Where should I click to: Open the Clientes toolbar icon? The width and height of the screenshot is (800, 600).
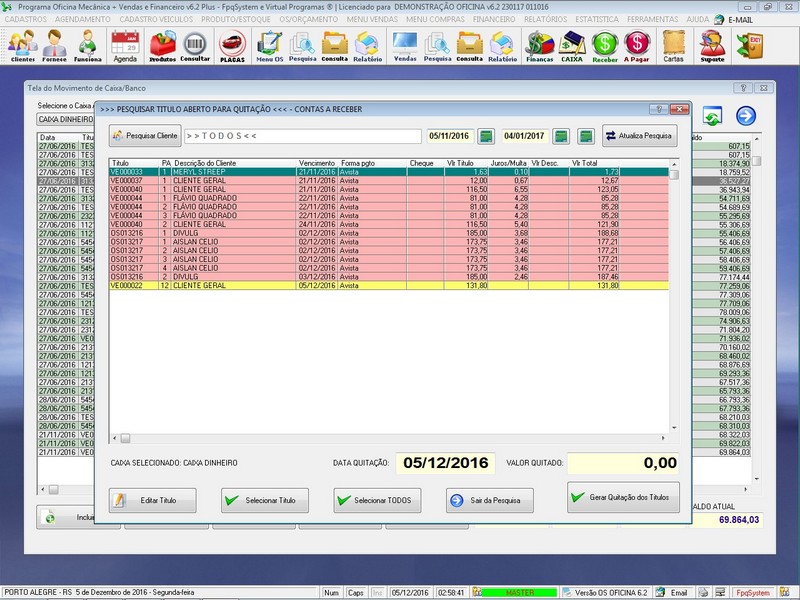22,46
